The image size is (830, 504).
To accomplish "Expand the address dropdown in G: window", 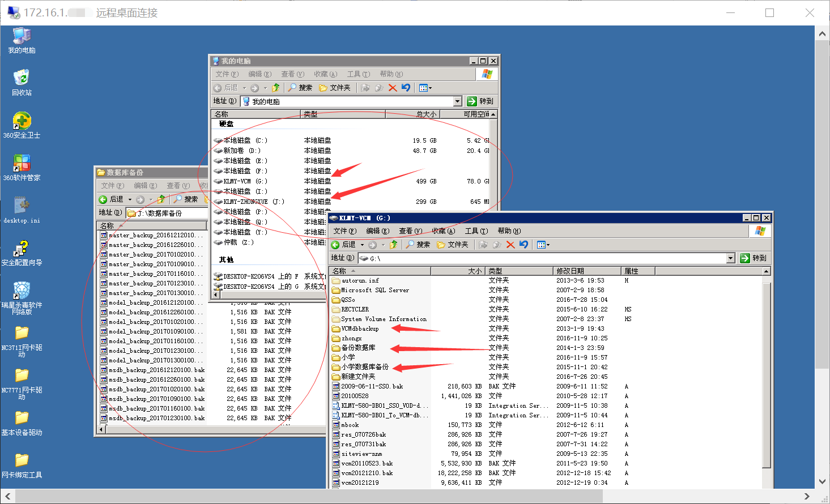I will tap(730, 258).
